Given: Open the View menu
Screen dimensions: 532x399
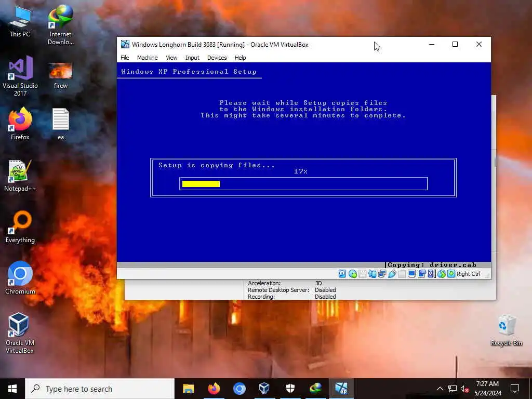Looking at the screenshot, I should (x=171, y=58).
